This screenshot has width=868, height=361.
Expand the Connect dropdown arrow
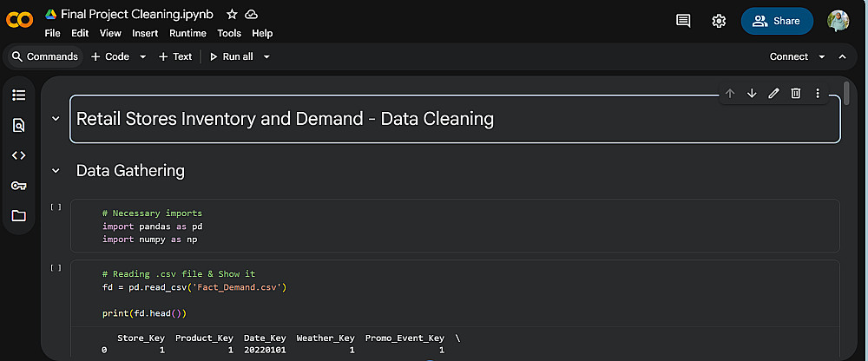click(822, 57)
